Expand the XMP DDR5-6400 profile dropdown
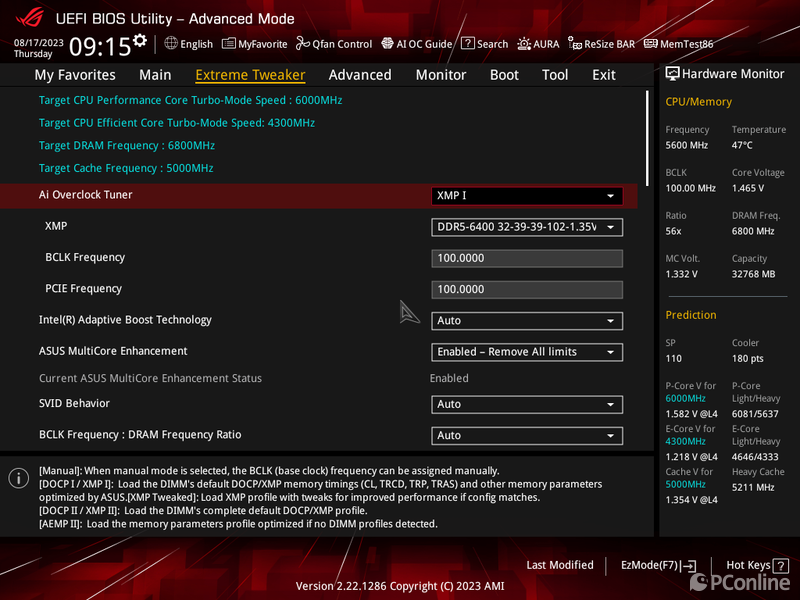 click(x=527, y=227)
